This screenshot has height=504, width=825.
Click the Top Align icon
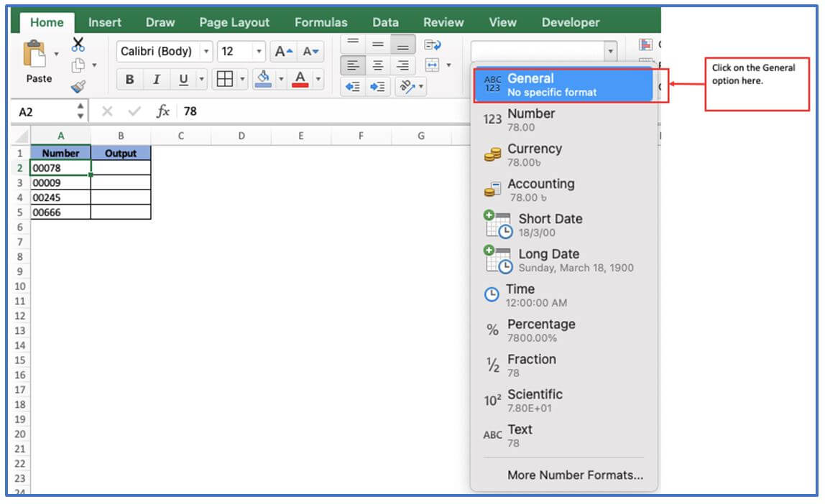click(353, 42)
